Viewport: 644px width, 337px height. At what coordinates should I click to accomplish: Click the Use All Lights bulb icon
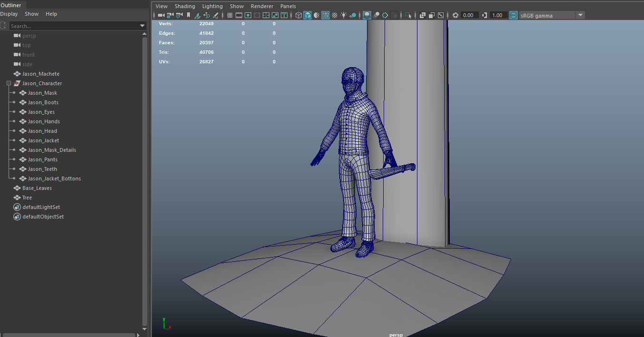coord(344,15)
